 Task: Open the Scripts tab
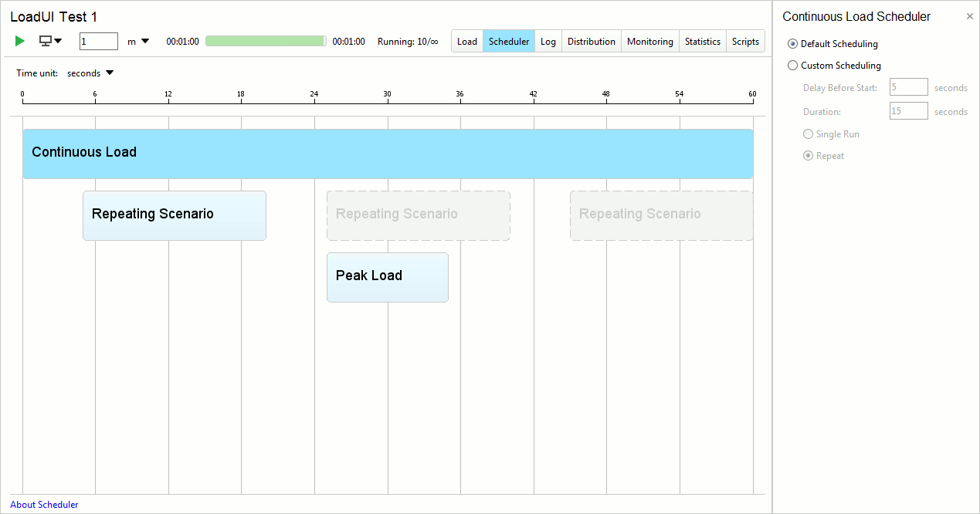744,41
